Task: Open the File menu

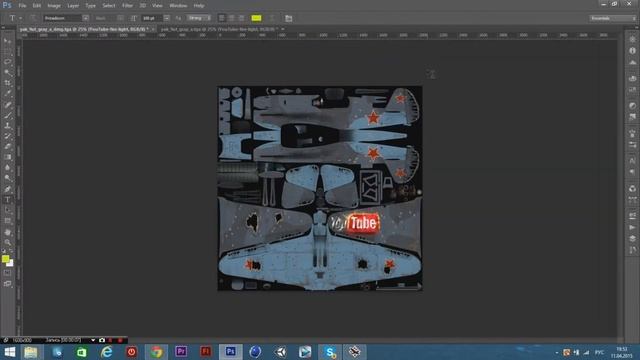Action: click(x=22, y=6)
